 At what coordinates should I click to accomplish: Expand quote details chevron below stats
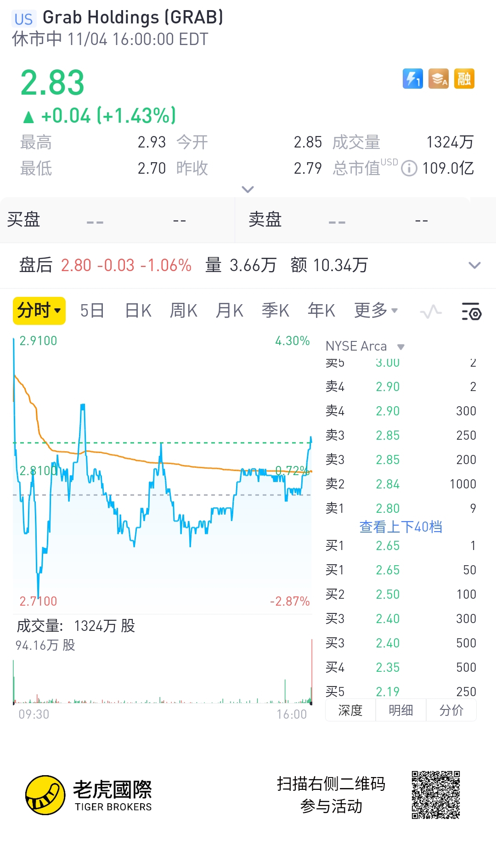point(248,189)
